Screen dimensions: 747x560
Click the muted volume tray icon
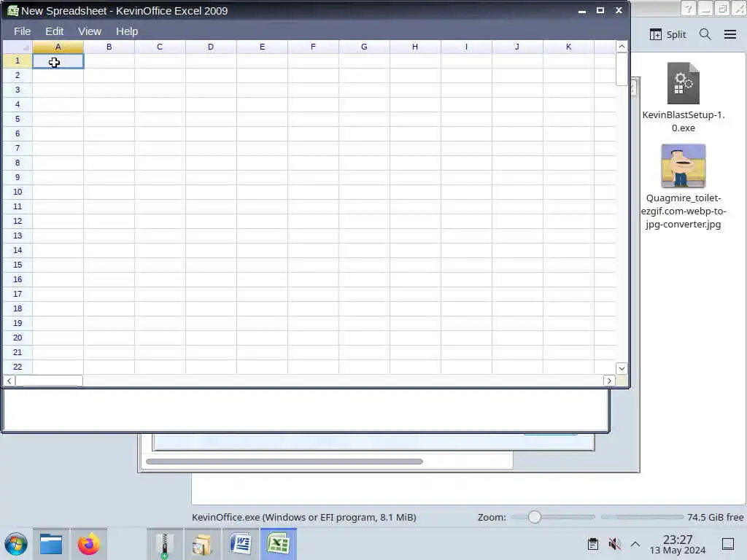point(614,544)
